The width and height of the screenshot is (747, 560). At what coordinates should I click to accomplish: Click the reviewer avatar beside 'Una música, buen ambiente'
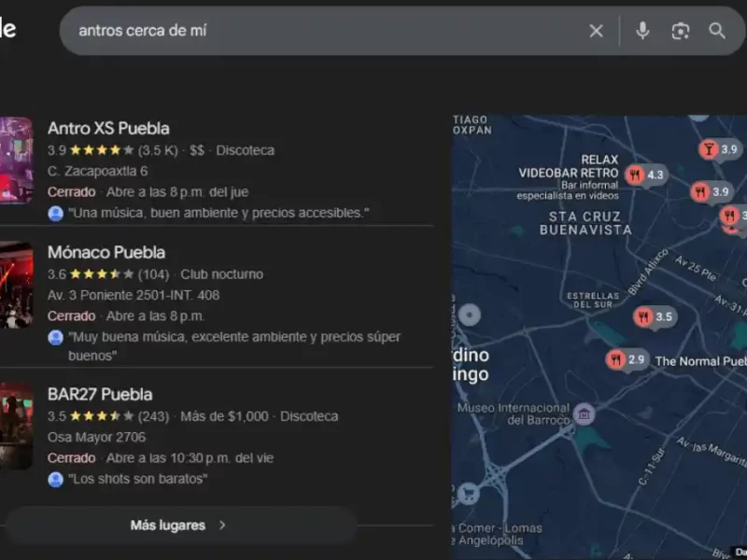pyautogui.click(x=56, y=214)
